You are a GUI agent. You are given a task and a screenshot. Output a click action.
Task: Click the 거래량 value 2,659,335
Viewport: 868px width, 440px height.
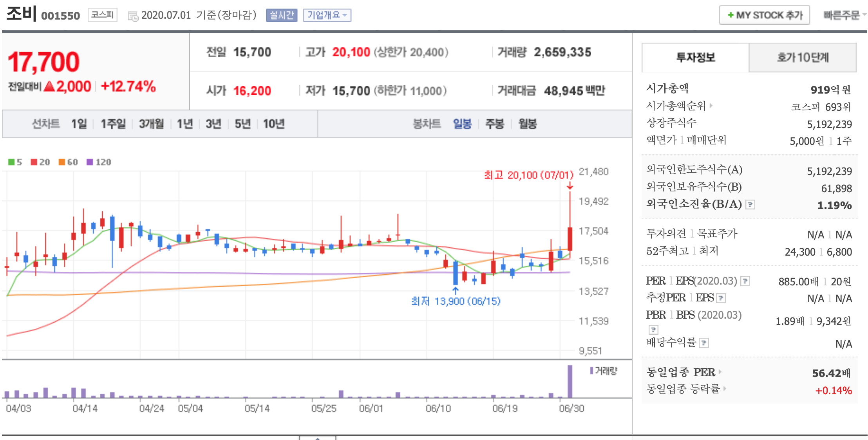[562, 52]
